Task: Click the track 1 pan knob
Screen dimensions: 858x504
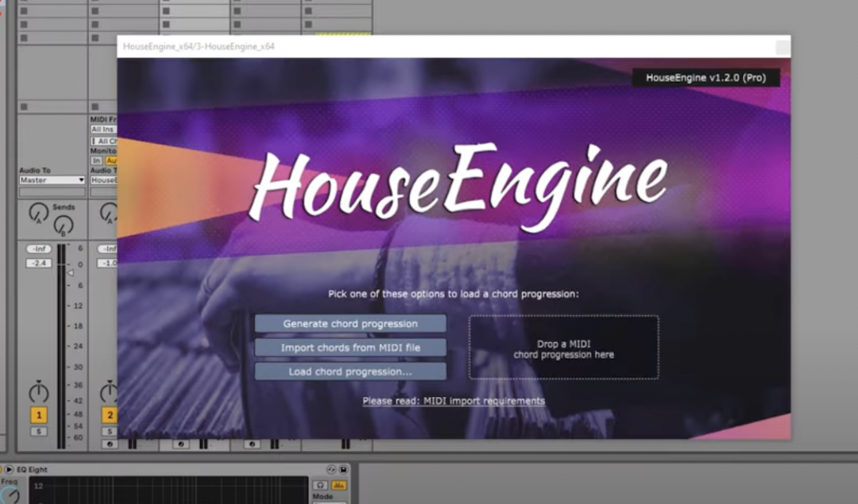Action: [38, 391]
